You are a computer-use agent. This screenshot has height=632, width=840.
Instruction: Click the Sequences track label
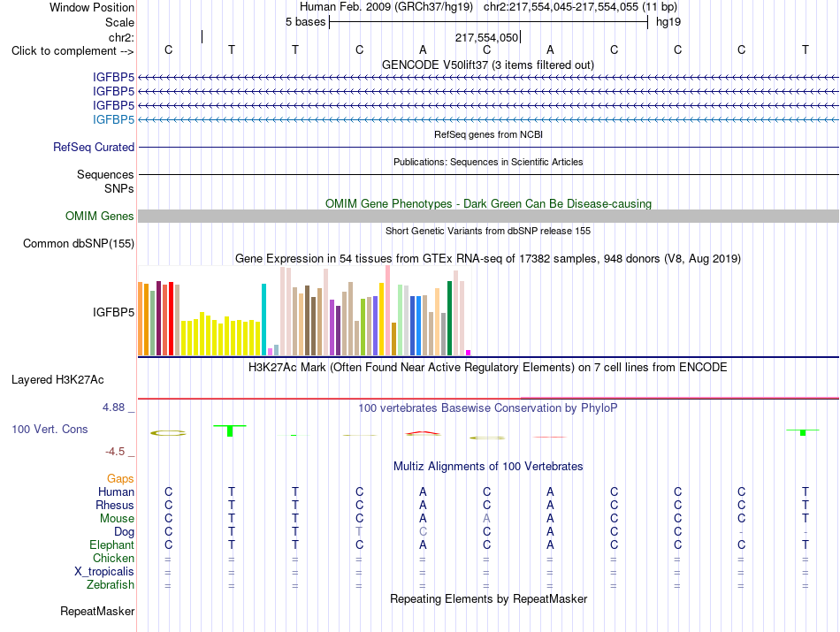click(x=105, y=175)
